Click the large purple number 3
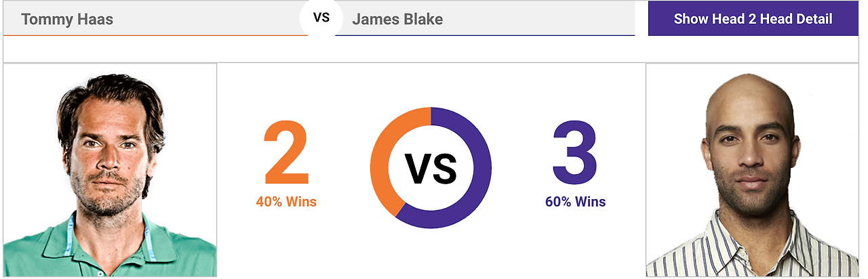The width and height of the screenshot is (868, 279). pos(574,154)
